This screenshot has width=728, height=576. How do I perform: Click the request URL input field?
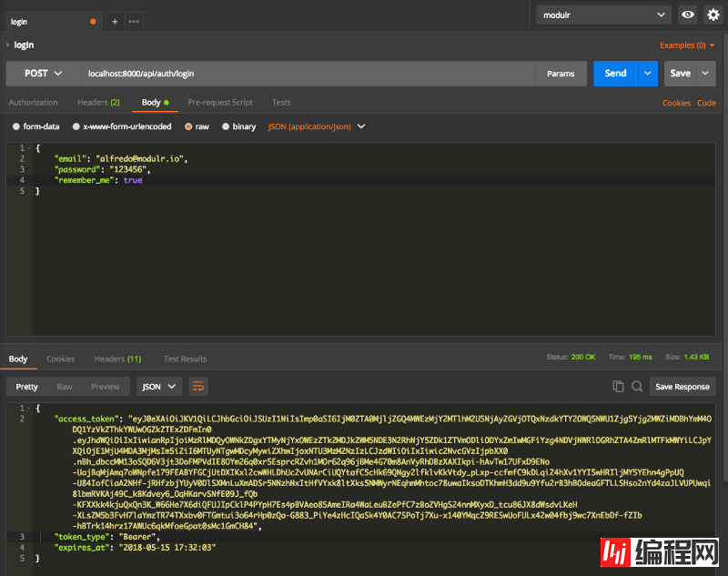[x=308, y=74]
